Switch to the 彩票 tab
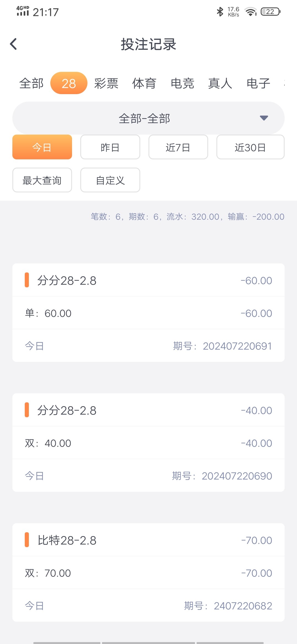This screenshot has height=644, width=297. point(106,83)
